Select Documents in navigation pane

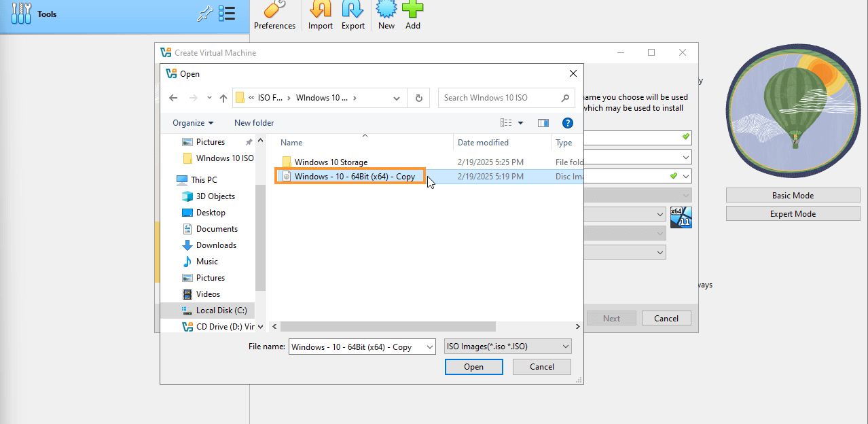tap(217, 229)
